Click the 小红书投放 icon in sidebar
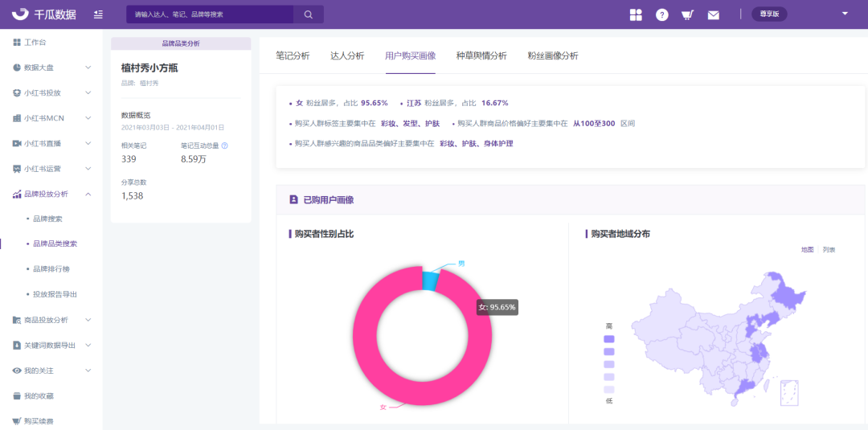The image size is (868, 430). click(17, 92)
